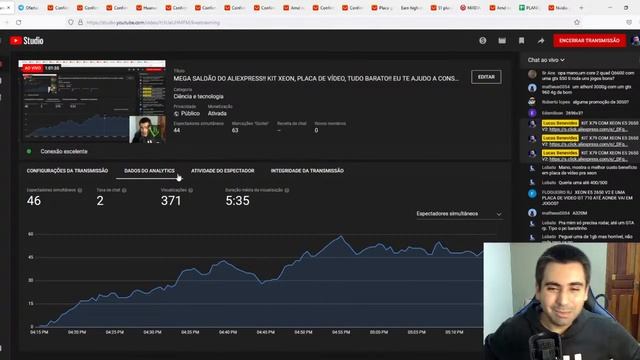
Task: Click info icon beside Visualizações
Action: click(191, 190)
